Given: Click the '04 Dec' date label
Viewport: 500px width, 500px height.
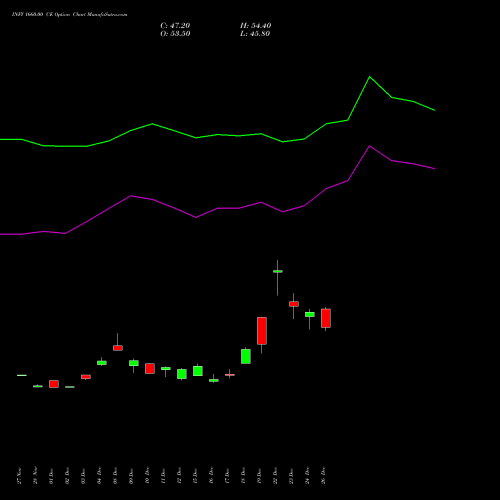Looking at the screenshot, I should coord(99,476).
